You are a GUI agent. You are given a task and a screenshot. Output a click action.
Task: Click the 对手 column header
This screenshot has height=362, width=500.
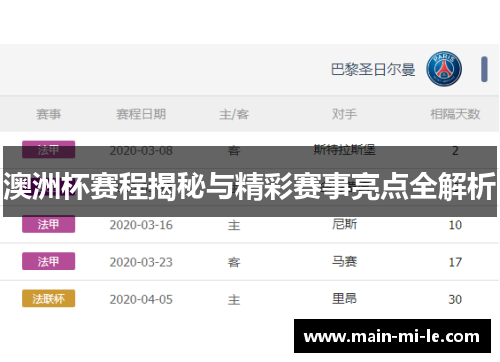(x=344, y=114)
